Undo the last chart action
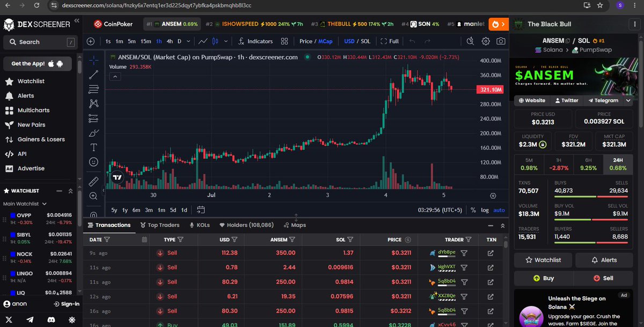Image resolution: width=644 pixels, height=327 pixels. tap(412, 41)
